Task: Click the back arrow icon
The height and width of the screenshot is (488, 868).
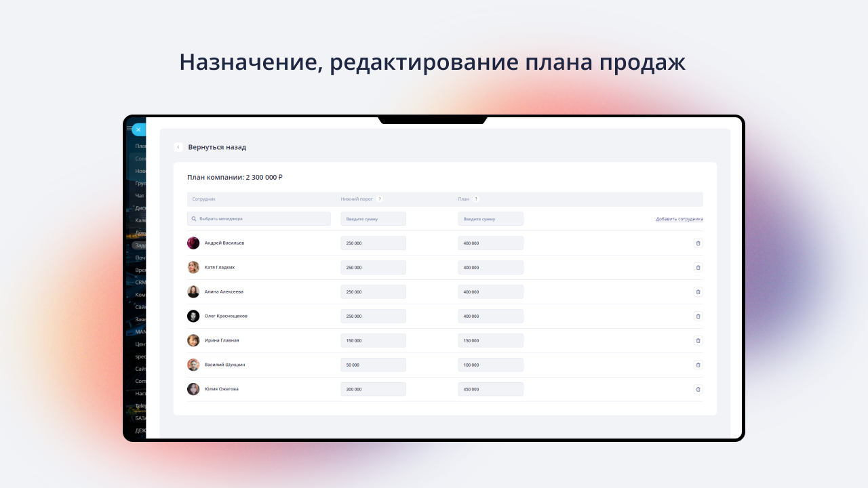Action: pyautogui.click(x=178, y=147)
